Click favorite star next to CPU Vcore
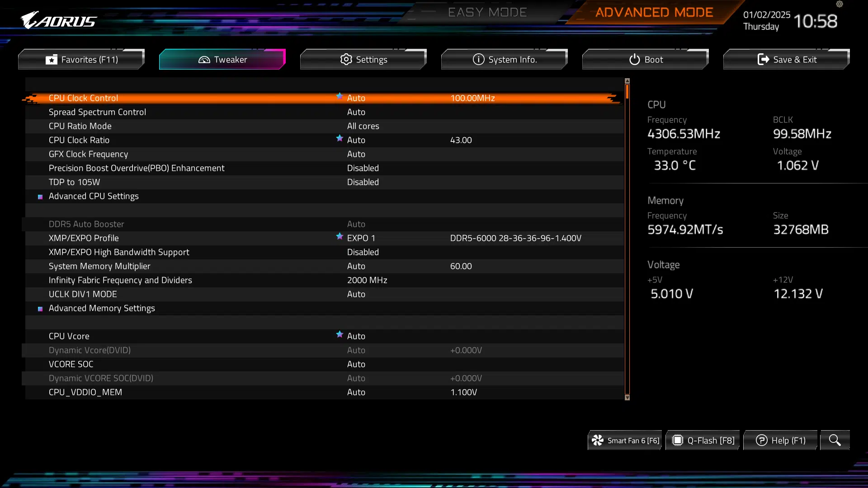The height and width of the screenshot is (488, 868). point(340,334)
